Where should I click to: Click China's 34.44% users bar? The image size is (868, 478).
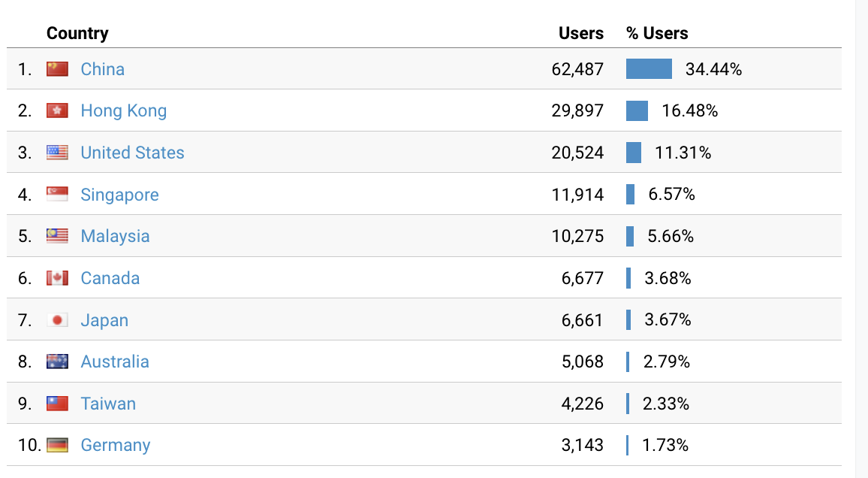[649, 69]
